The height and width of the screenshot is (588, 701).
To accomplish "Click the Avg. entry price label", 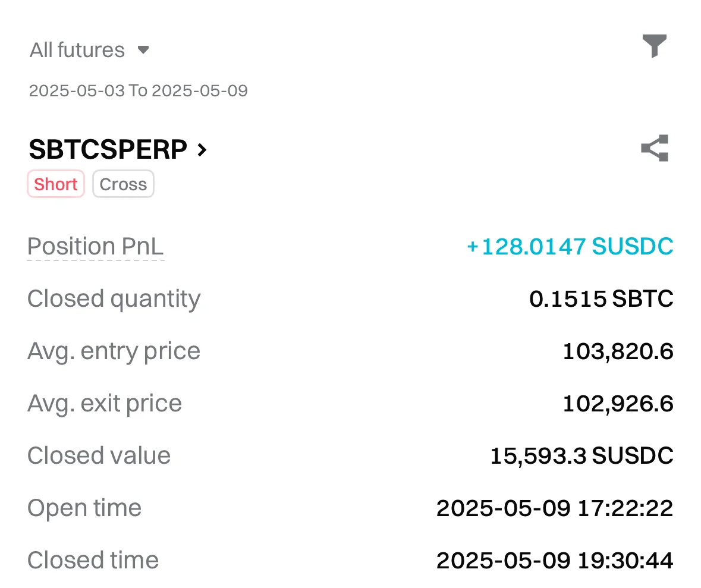I will 114,351.
